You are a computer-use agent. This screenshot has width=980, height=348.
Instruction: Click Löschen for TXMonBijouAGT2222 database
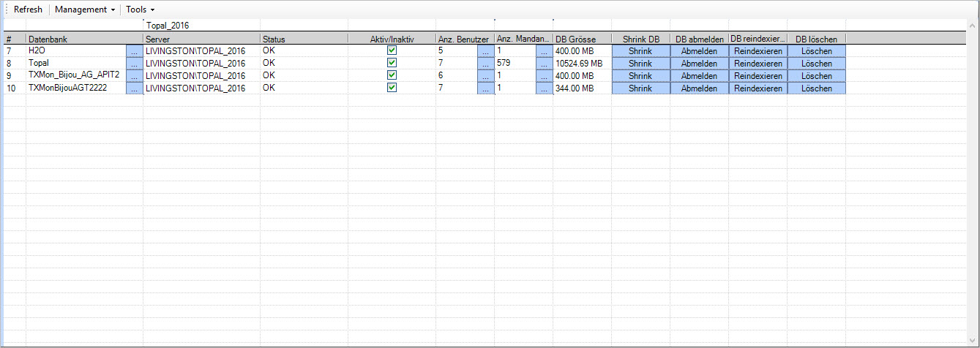point(816,88)
